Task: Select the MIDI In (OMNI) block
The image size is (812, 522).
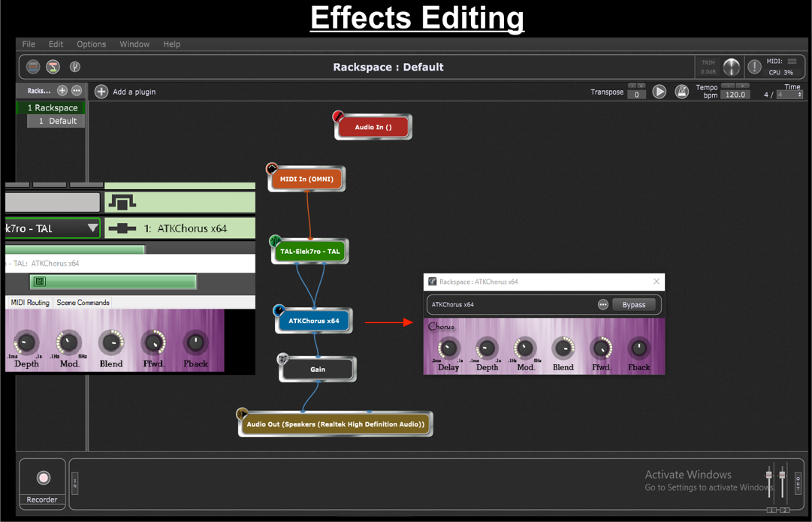Action: coord(306,180)
